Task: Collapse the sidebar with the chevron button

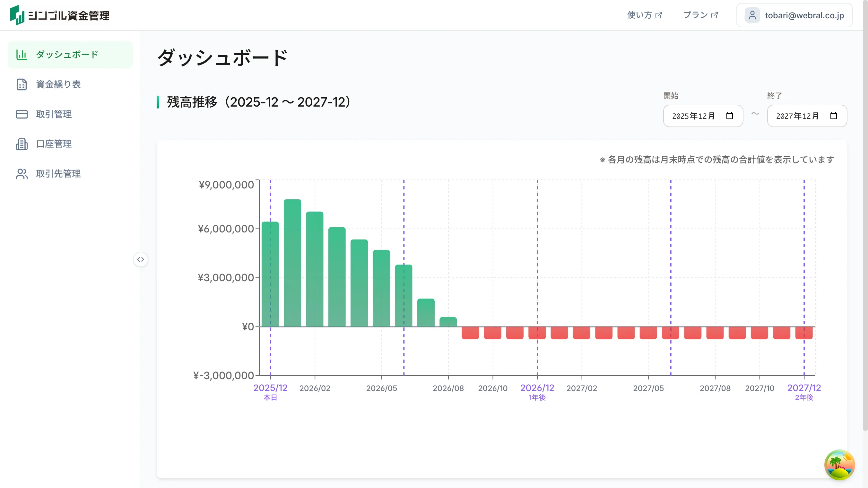Action: [x=141, y=259]
